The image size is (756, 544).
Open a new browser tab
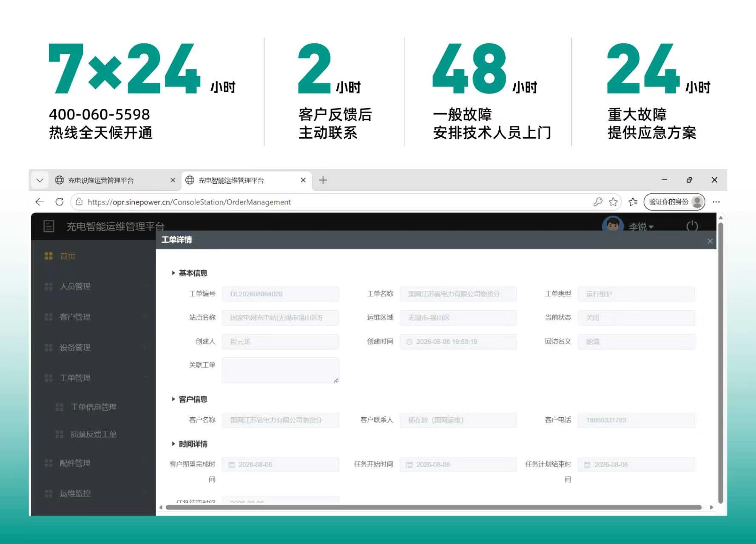(323, 180)
